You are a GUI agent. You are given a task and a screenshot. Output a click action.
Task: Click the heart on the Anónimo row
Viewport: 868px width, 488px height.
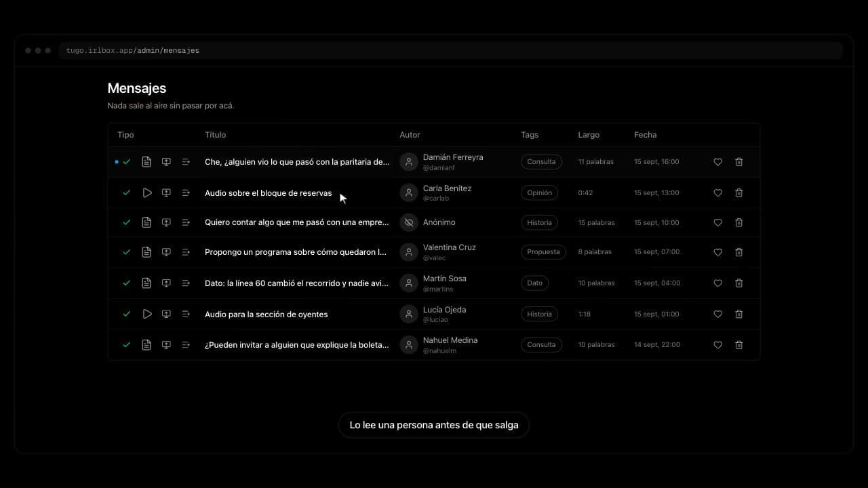click(717, 222)
